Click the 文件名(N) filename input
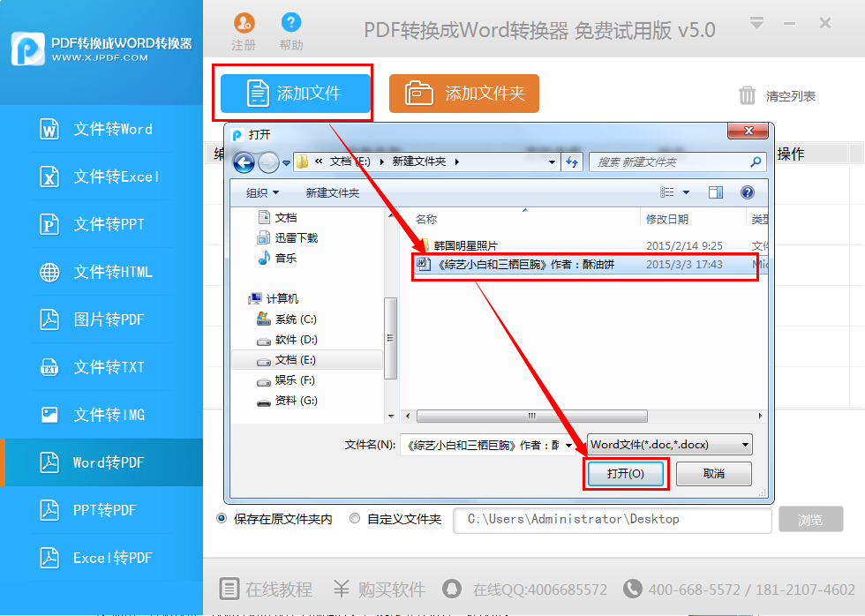This screenshot has width=865, height=616. click(485, 445)
